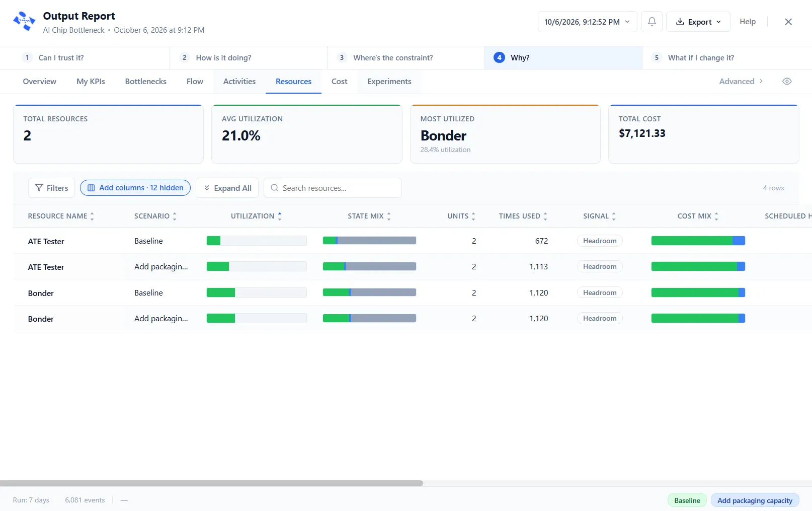
Task: Click the cost mix bar for Times Used 672
Action: [698, 241]
